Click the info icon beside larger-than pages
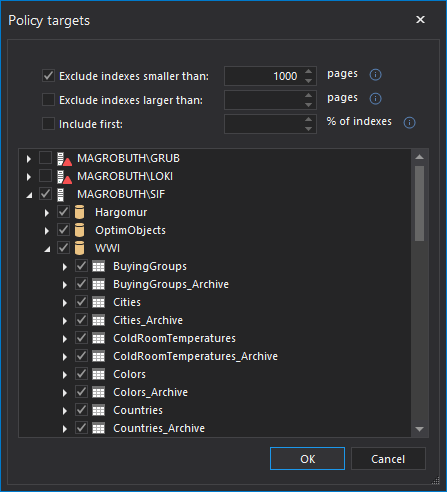 (375, 99)
